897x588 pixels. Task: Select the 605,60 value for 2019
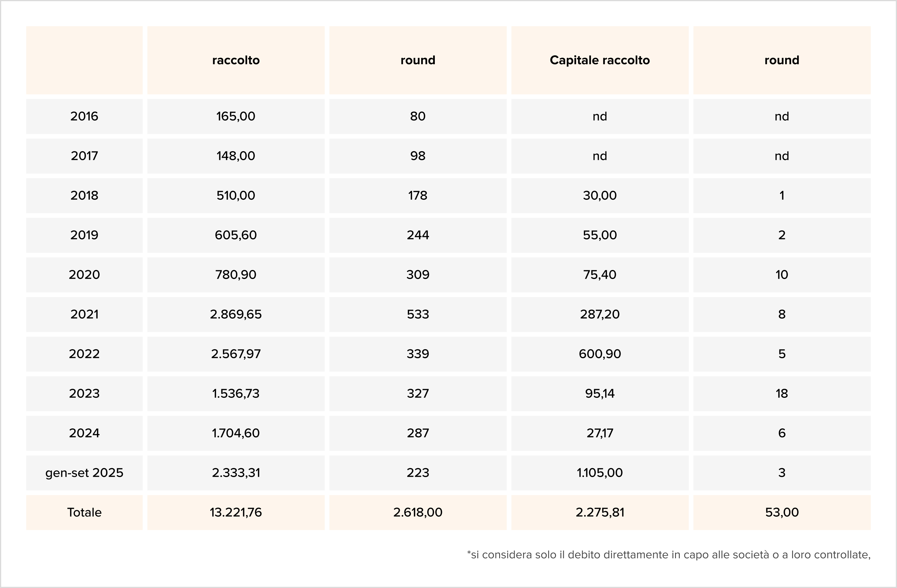(x=236, y=235)
